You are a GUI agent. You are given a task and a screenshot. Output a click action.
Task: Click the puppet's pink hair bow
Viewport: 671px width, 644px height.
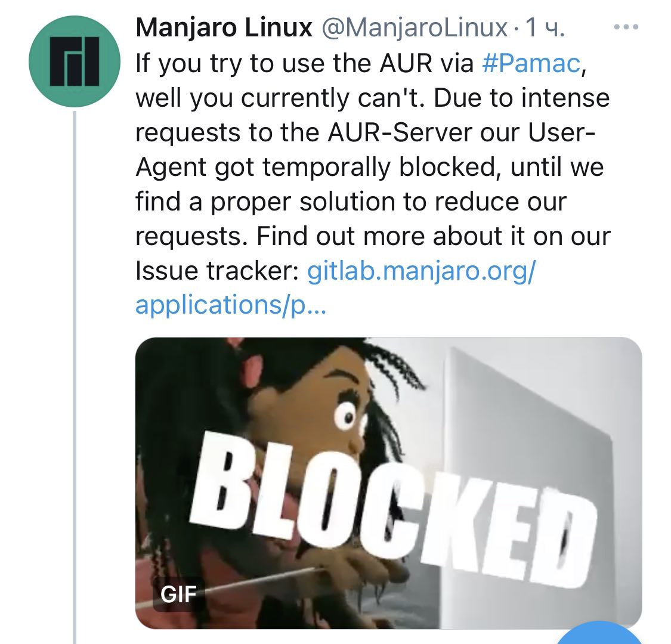click(x=251, y=364)
